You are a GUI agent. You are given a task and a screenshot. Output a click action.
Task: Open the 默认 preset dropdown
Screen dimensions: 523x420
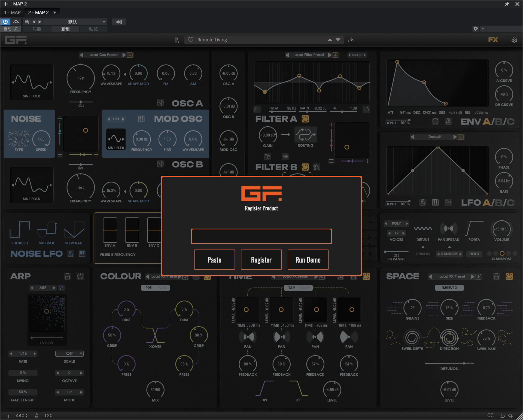(x=75, y=22)
